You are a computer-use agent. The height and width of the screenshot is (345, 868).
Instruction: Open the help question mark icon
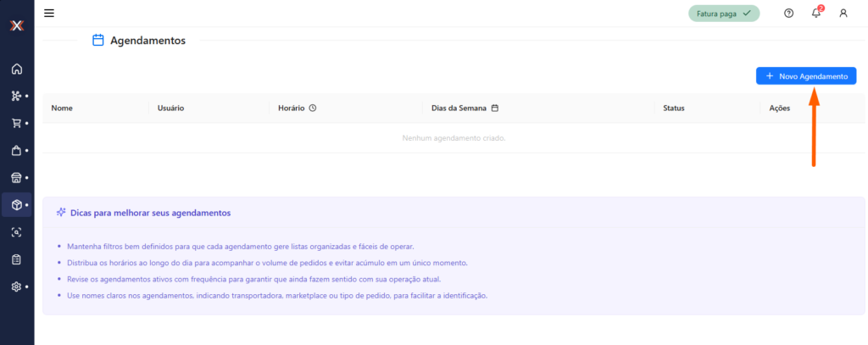789,13
